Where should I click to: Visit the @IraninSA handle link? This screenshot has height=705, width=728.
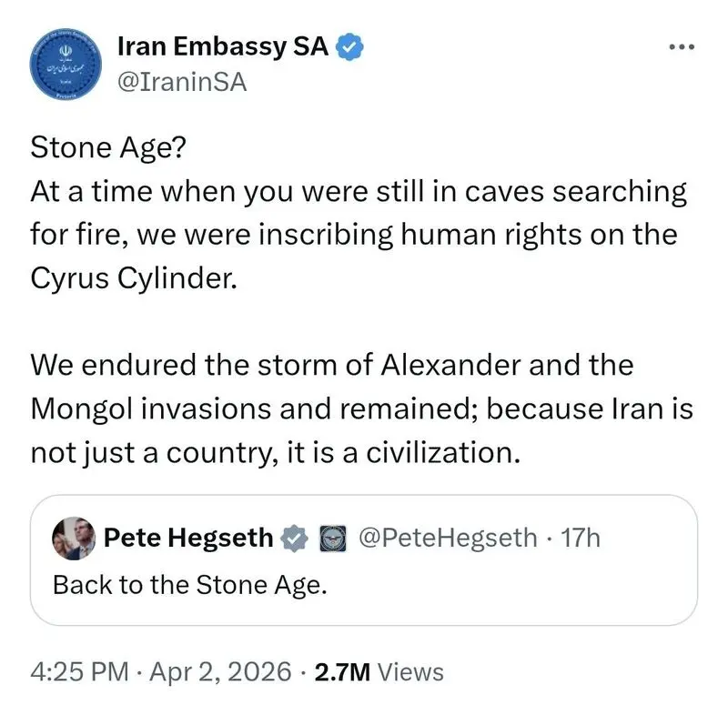click(182, 82)
